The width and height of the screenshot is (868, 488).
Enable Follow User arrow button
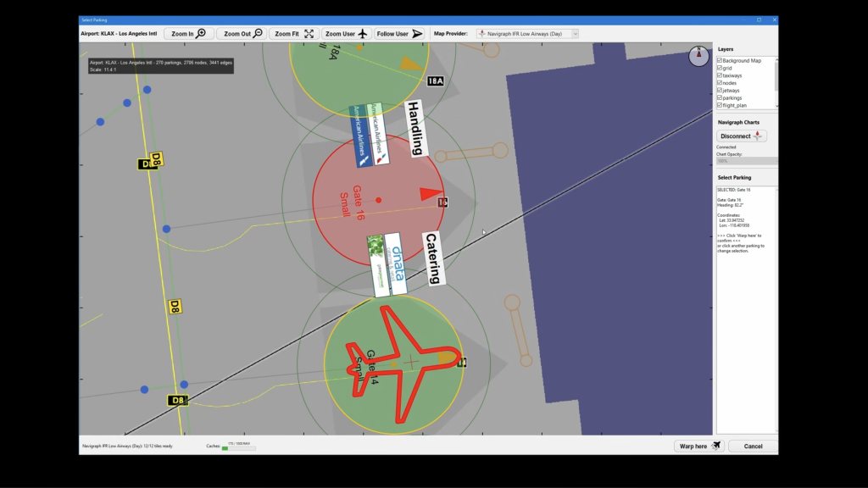[399, 34]
